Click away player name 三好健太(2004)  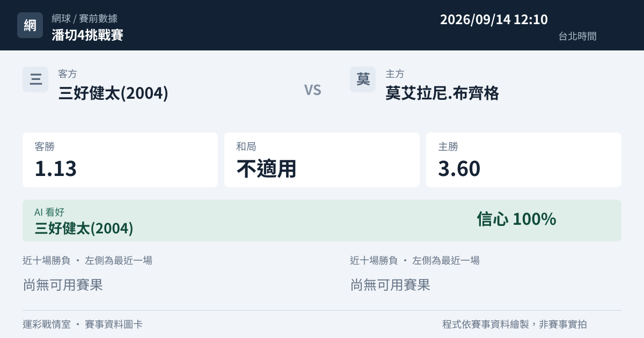coord(113,93)
